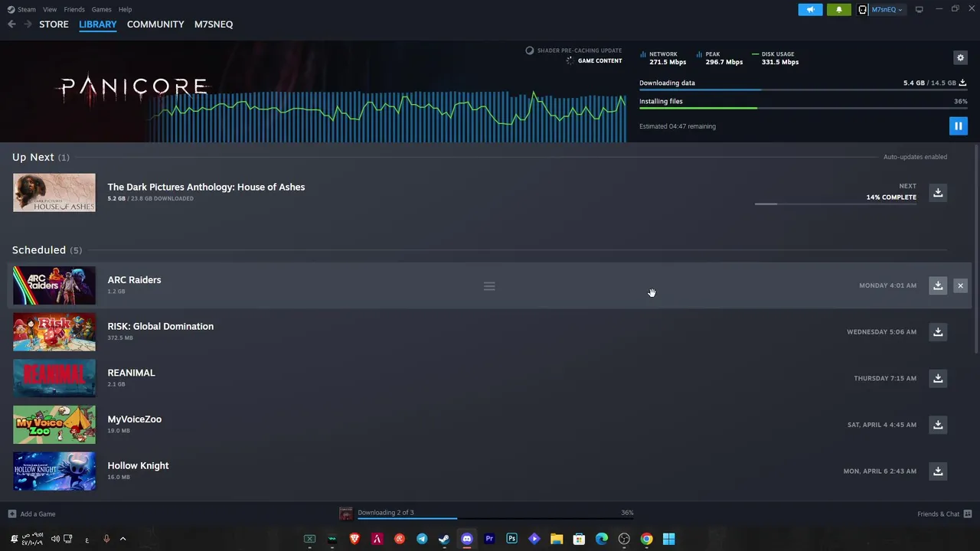
Task: Click SHADER PRE-CACHING UPDATE label
Action: click(580, 51)
